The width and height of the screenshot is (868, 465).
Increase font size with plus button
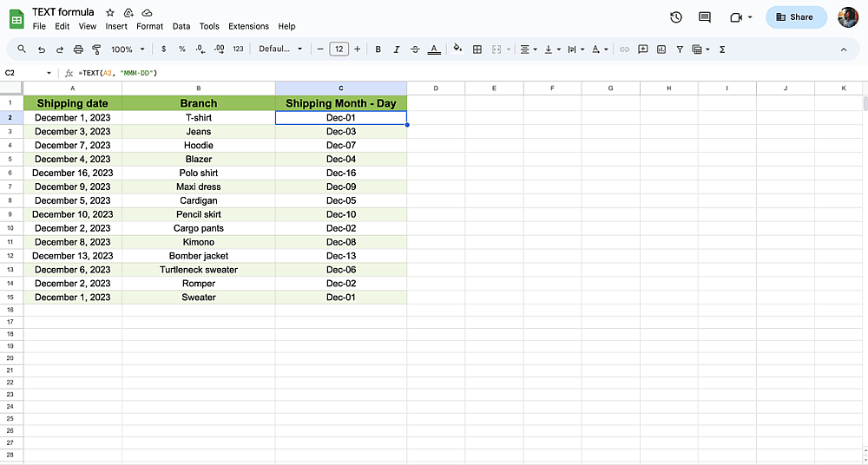(x=357, y=49)
